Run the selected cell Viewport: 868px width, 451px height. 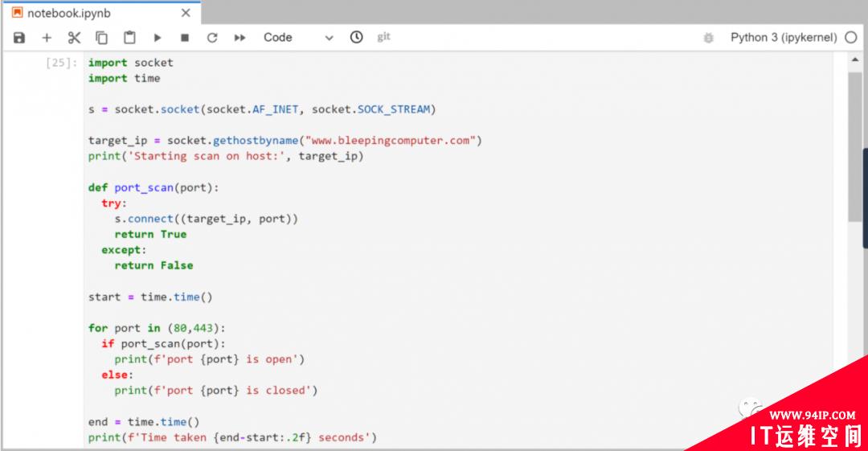coord(158,38)
